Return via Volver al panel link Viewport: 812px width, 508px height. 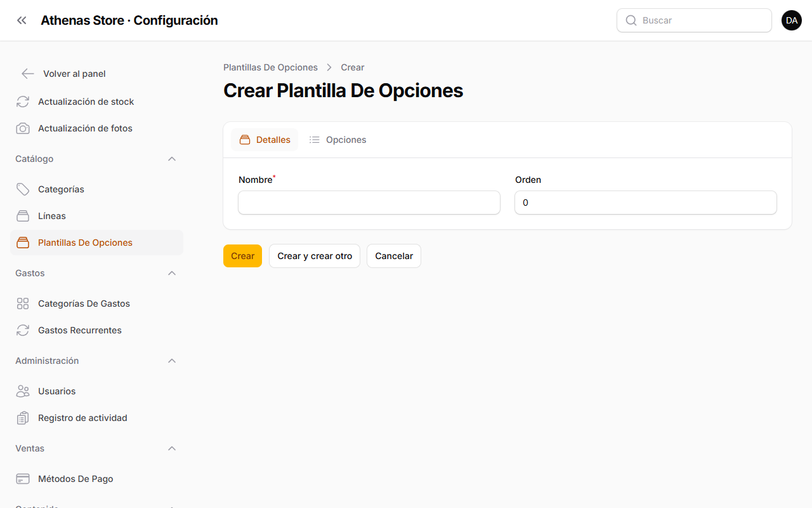[x=74, y=74]
